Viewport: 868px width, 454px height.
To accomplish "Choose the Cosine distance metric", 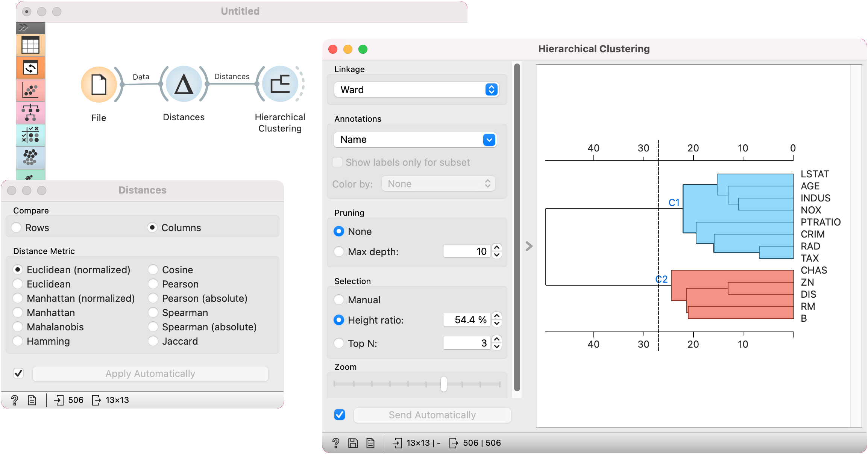I will (153, 270).
